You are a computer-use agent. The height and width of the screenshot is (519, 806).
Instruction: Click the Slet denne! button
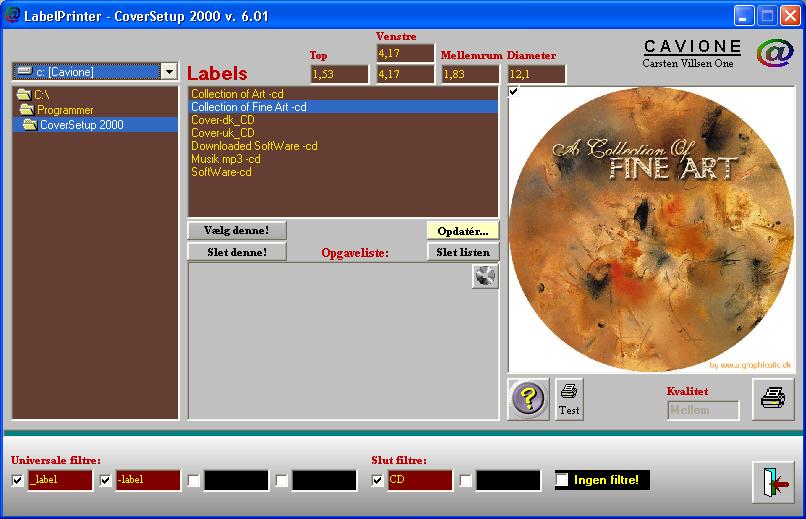point(236,252)
